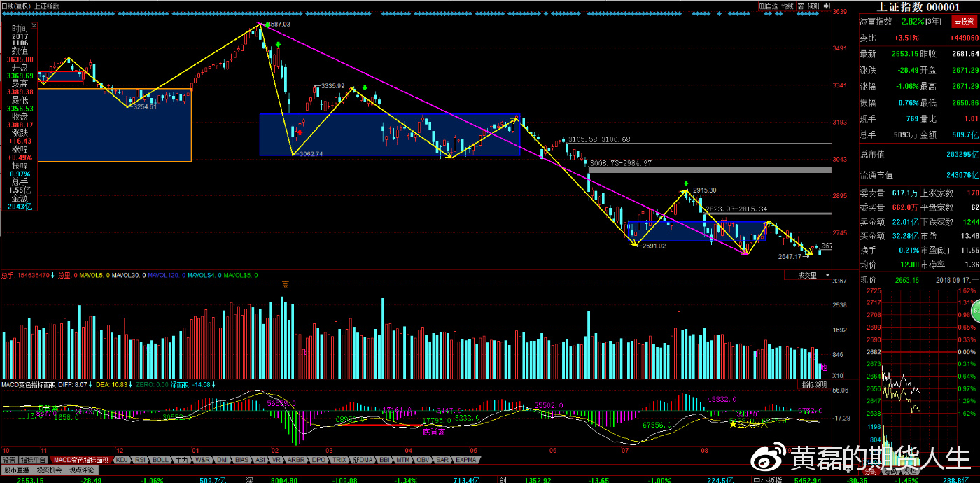
Task: Click the 2823.93-2815.34 gap label
Action: (x=736, y=209)
